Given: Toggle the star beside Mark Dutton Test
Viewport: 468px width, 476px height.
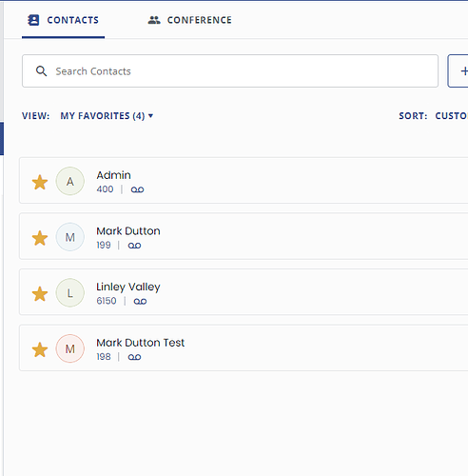Looking at the screenshot, I should click(40, 349).
